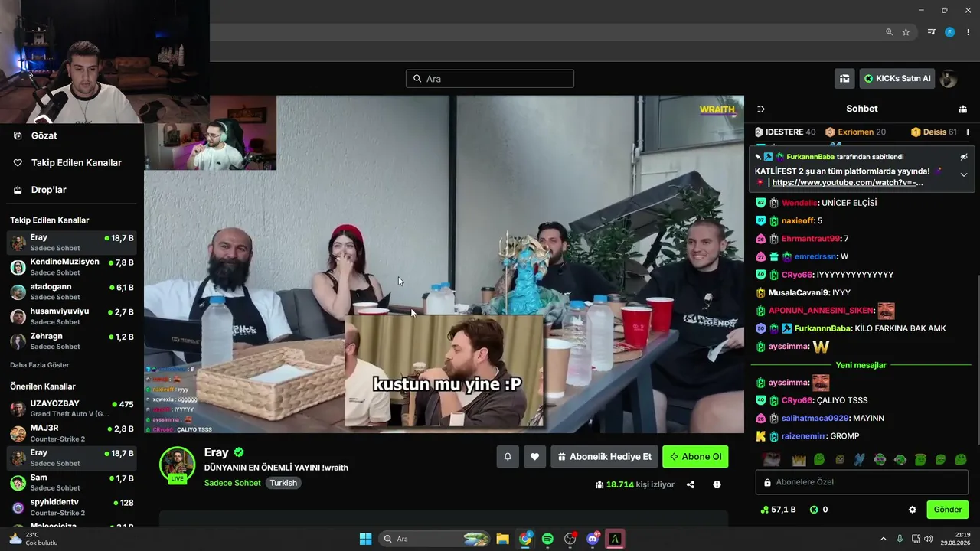Open File Explorer from taskbar
The image size is (980, 551).
click(x=502, y=539)
